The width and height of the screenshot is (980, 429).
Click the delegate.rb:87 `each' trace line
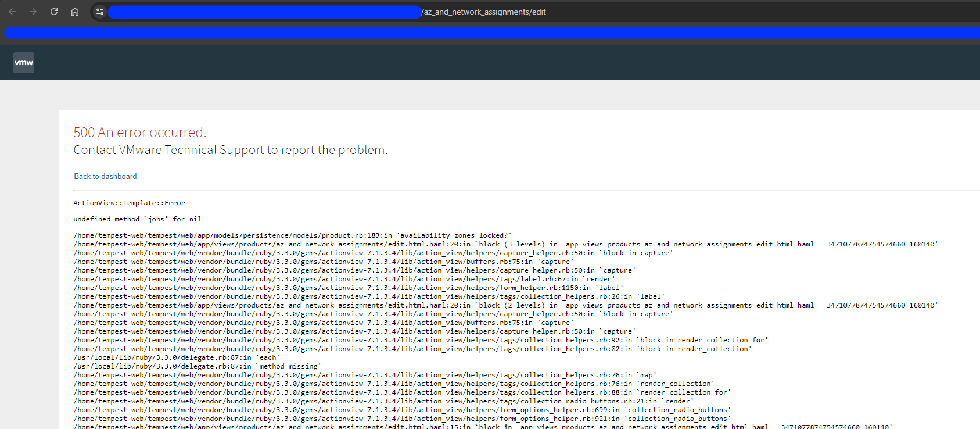point(176,357)
